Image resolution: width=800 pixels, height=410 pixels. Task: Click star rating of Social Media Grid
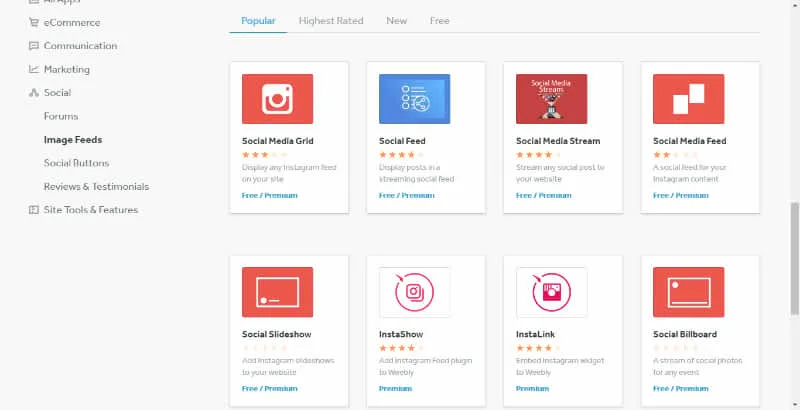coord(265,155)
